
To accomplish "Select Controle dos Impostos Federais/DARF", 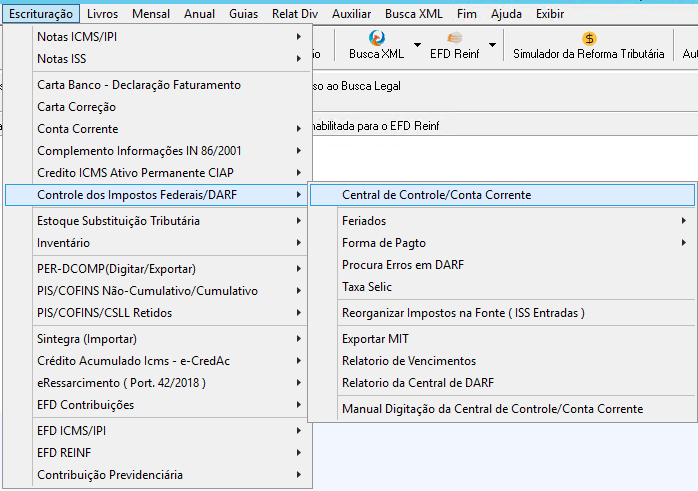I will pos(157,195).
